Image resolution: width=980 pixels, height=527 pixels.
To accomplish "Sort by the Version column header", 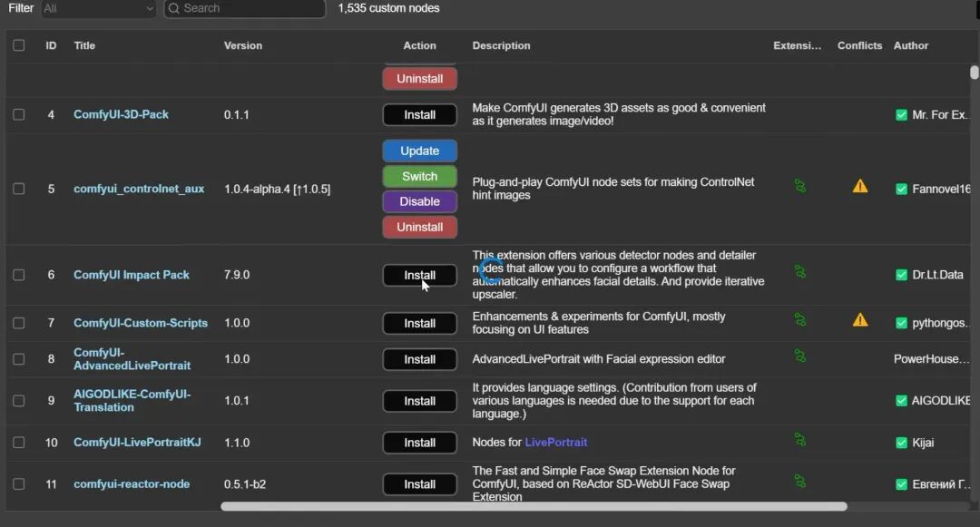I will click(243, 45).
